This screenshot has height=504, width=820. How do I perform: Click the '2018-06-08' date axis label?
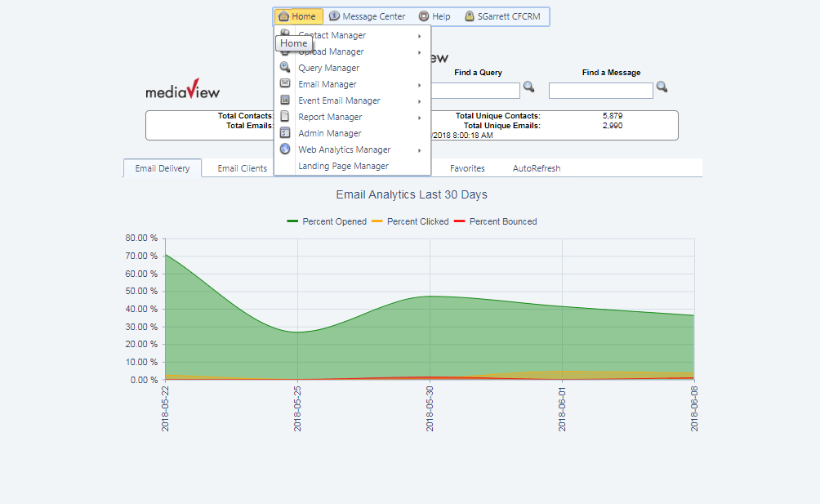click(694, 409)
